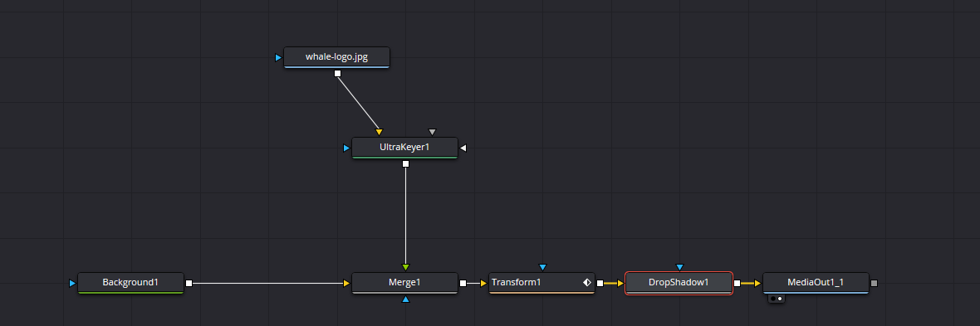This screenshot has width=980, height=326.
Task: Select the MediaOut1_1 node
Action: pyautogui.click(x=816, y=283)
